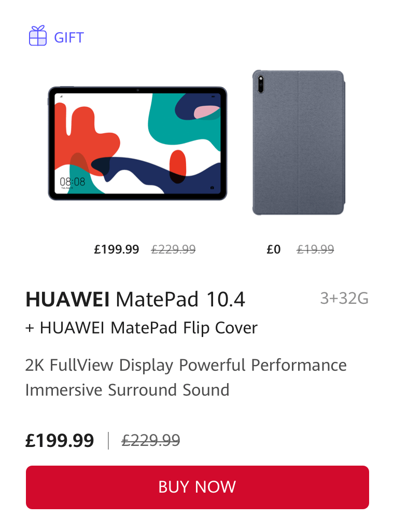
Task: Click the rear camera on the cover image
Action: point(260,84)
